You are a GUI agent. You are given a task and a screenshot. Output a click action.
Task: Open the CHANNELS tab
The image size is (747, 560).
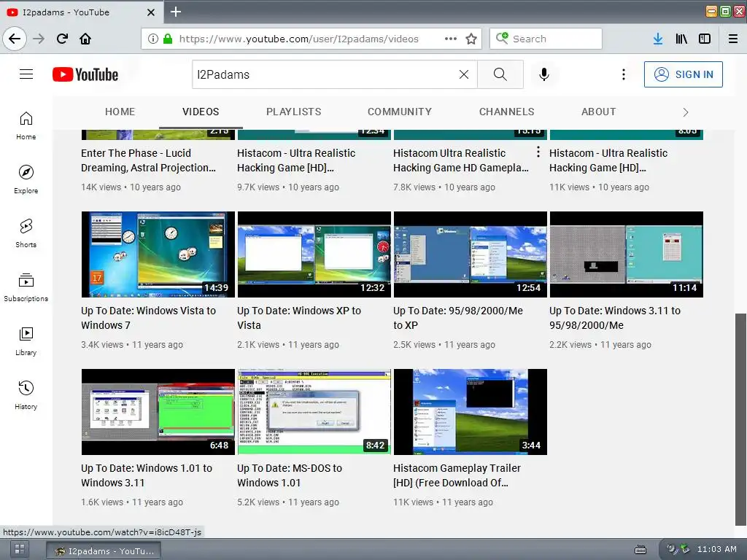click(506, 112)
